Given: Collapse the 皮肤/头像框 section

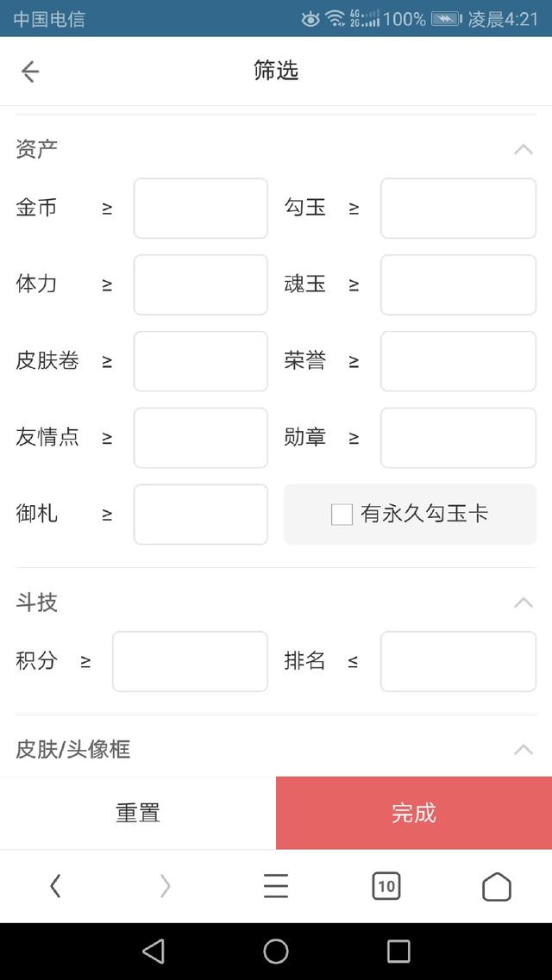Looking at the screenshot, I should [524, 749].
